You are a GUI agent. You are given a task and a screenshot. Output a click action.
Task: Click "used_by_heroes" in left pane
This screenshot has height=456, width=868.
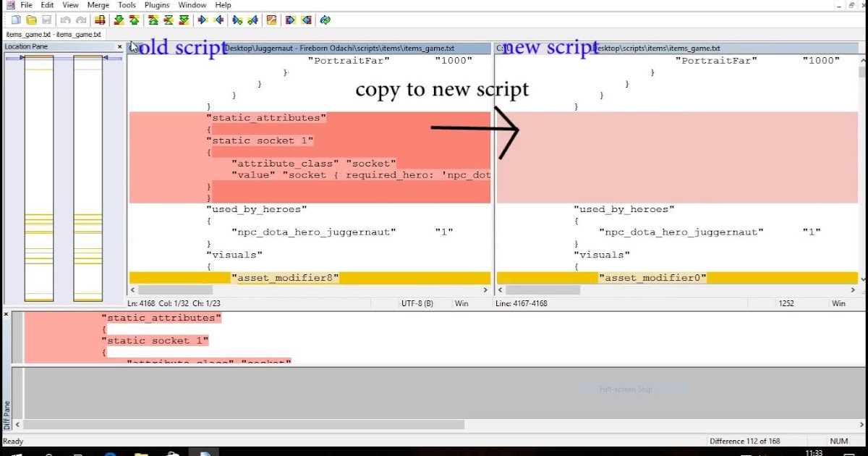[x=257, y=209]
